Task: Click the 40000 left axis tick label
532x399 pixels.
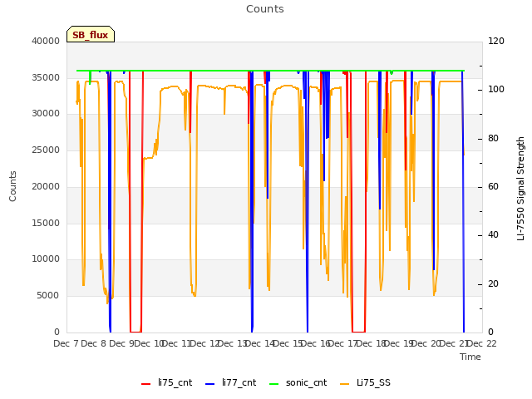Action: click(46, 41)
